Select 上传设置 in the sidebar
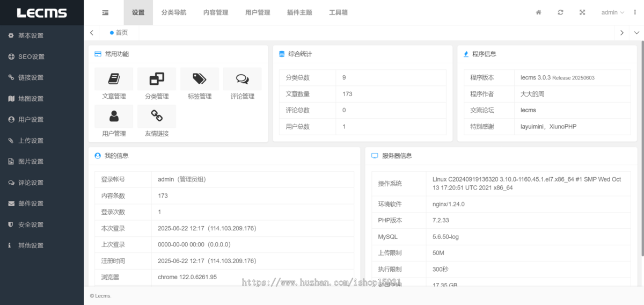644x305 pixels. coord(42,141)
